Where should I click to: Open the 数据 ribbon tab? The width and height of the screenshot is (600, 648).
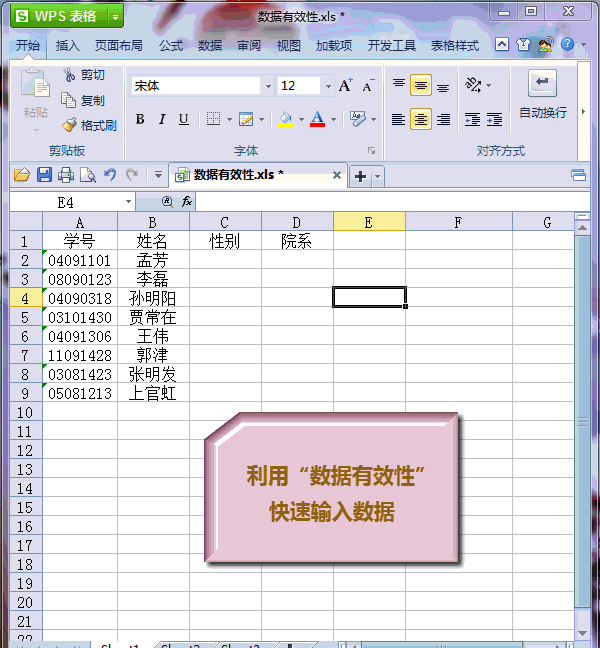pos(210,45)
